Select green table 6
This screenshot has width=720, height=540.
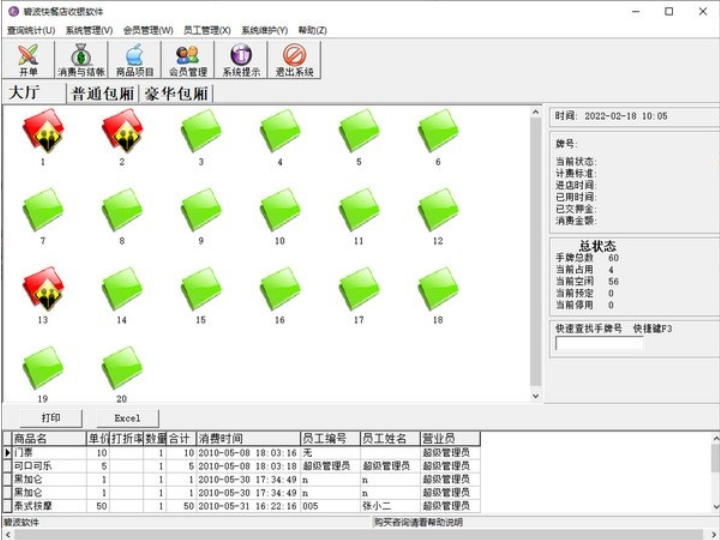[438, 130]
